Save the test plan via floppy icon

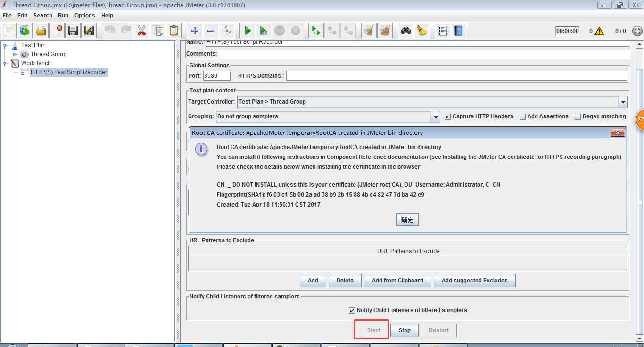73,31
